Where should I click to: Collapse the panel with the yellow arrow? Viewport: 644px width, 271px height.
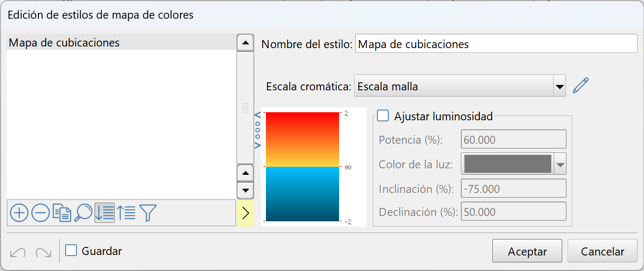click(x=245, y=213)
